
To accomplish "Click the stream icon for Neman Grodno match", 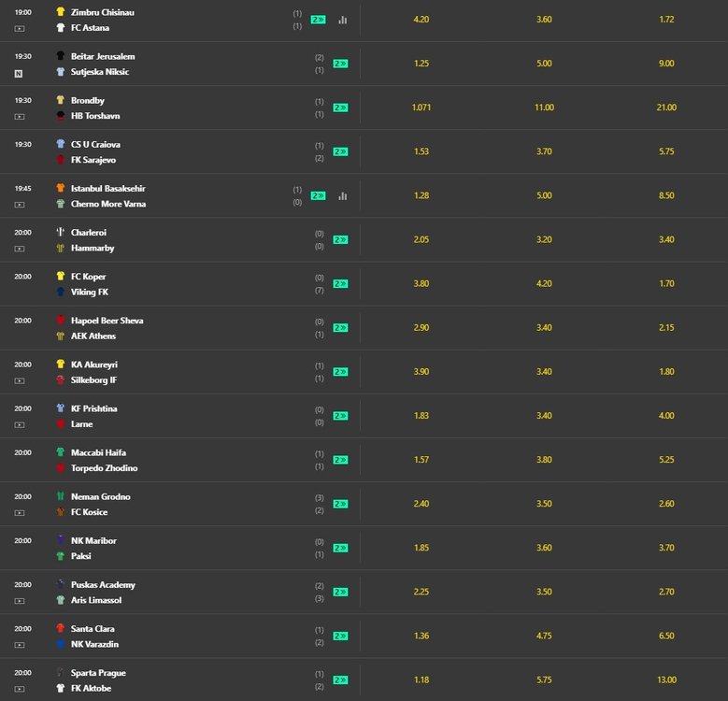I will 19,513.
